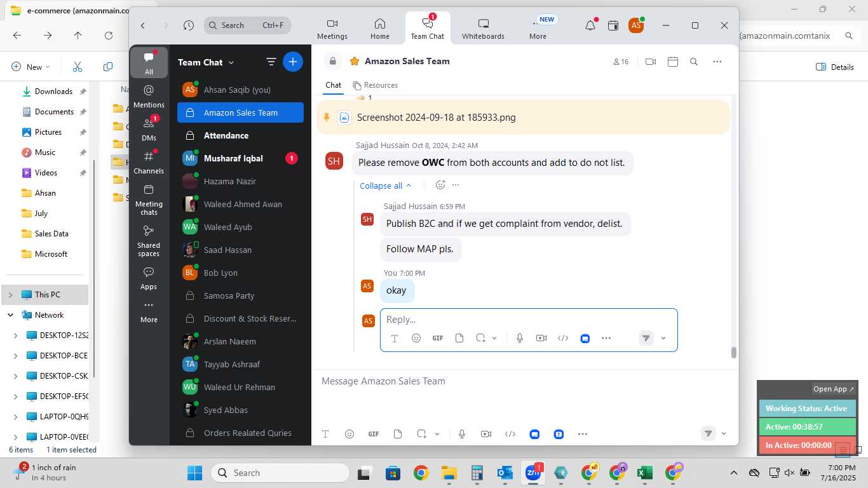Open the calendar panel icon beside the bell
Image resolution: width=868 pixels, height=488 pixels.
(613, 25)
